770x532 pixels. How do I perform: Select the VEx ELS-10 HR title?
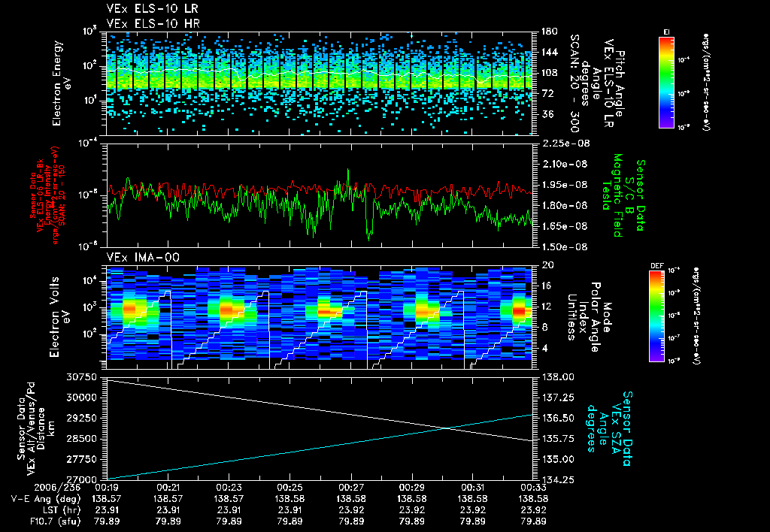(x=153, y=23)
